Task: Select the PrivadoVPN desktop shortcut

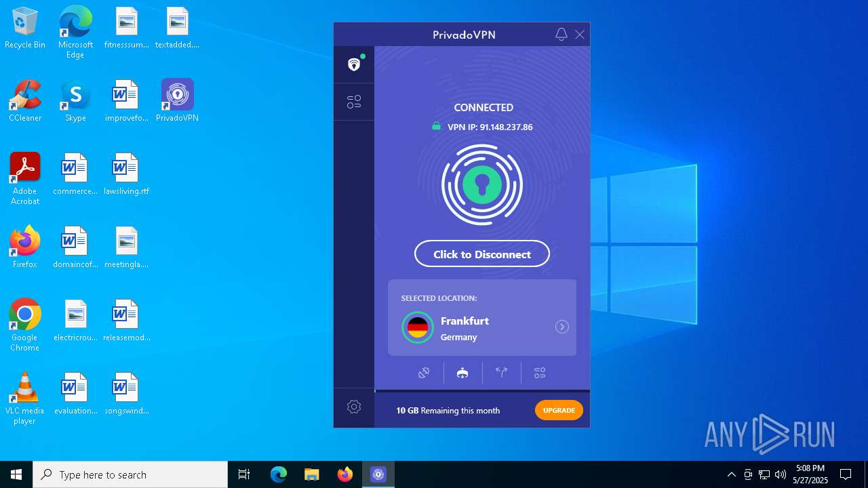Action: click(x=177, y=101)
